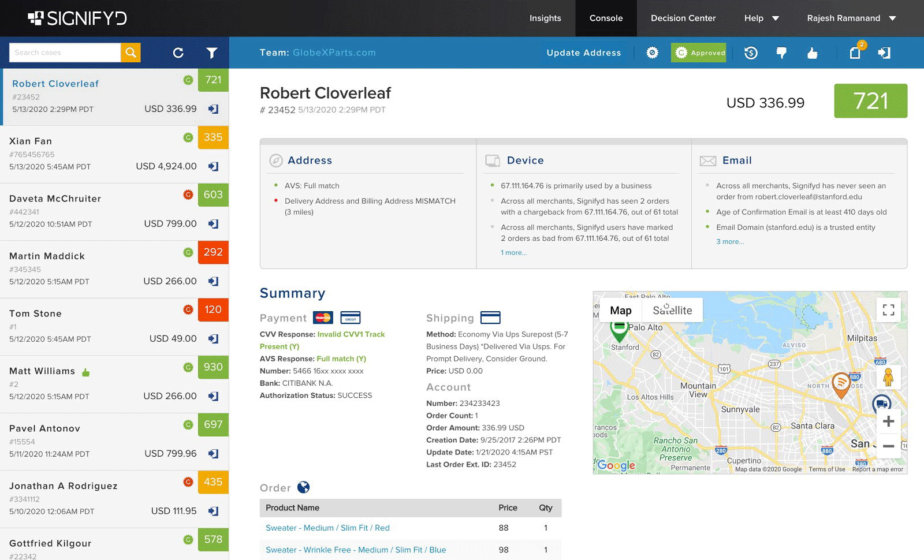
Task: Click the 'Invalid CVV1 Track' CVV response text
Action: 351,334
